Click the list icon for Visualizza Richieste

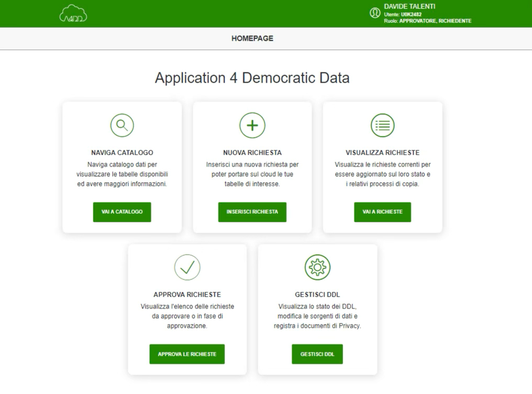click(382, 125)
